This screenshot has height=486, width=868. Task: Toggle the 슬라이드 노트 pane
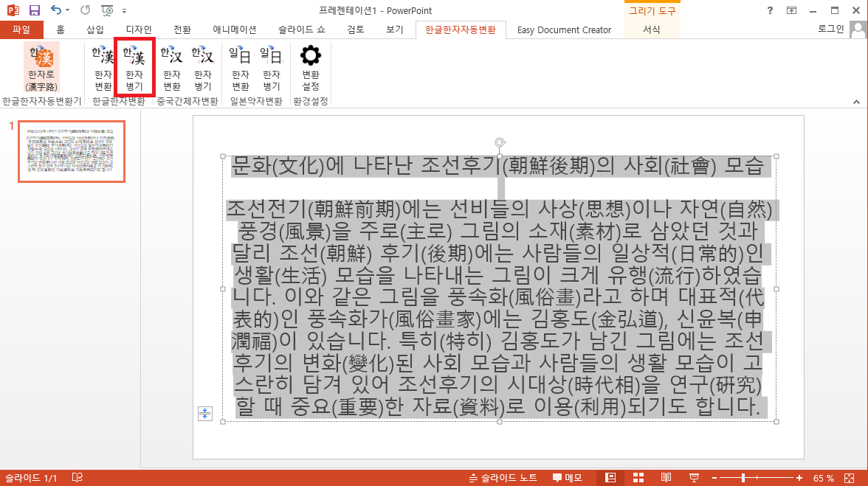pyautogui.click(x=503, y=478)
